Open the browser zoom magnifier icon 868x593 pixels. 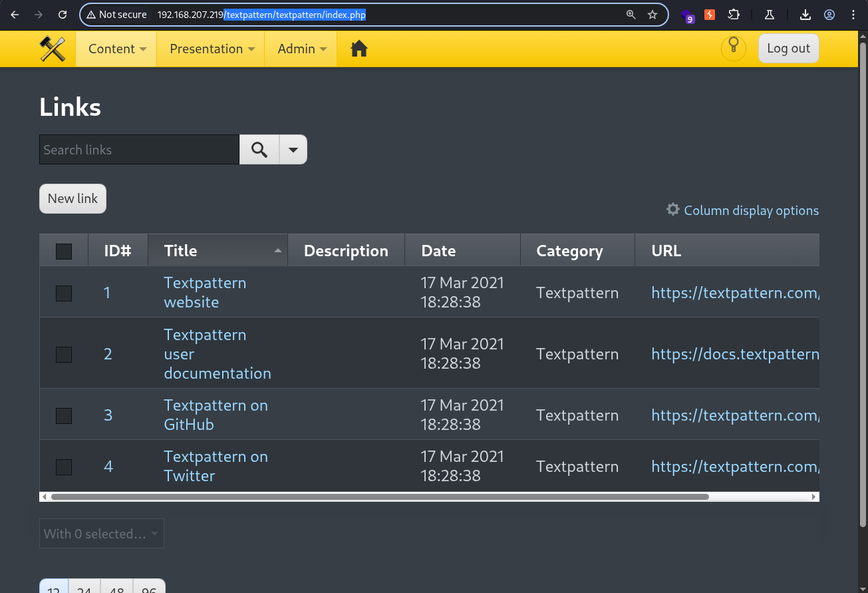point(631,15)
